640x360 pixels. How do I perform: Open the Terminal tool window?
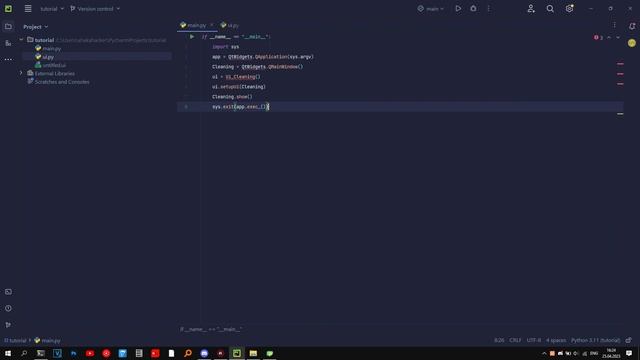pyautogui.click(x=8, y=292)
